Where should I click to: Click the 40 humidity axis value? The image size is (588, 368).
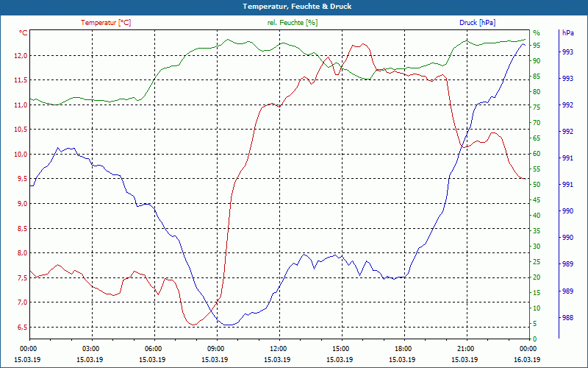(x=537, y=216)
